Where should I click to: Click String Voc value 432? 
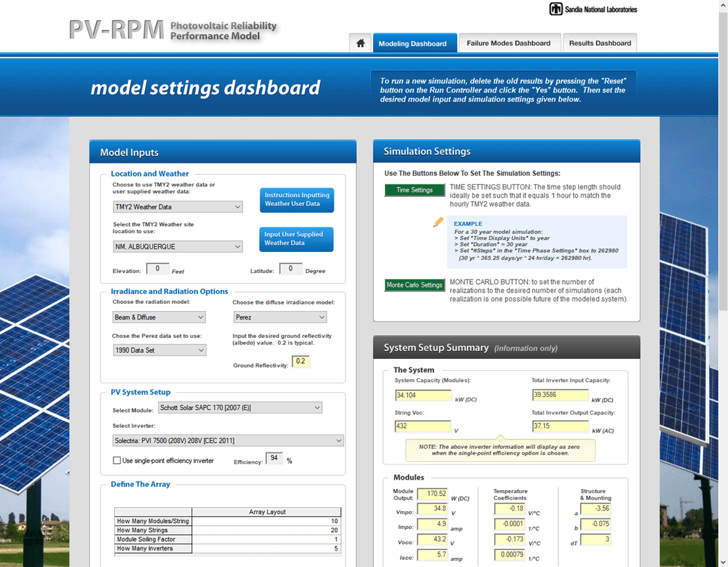(423, 426)
